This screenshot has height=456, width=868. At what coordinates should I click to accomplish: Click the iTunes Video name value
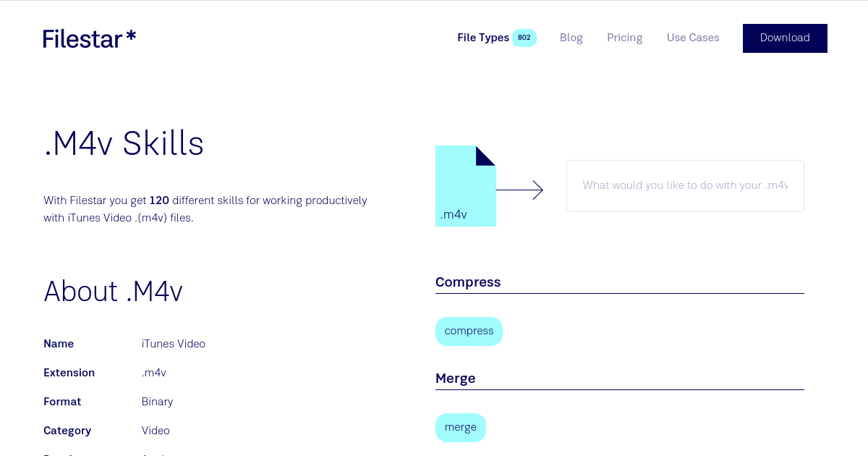[174, 344]
